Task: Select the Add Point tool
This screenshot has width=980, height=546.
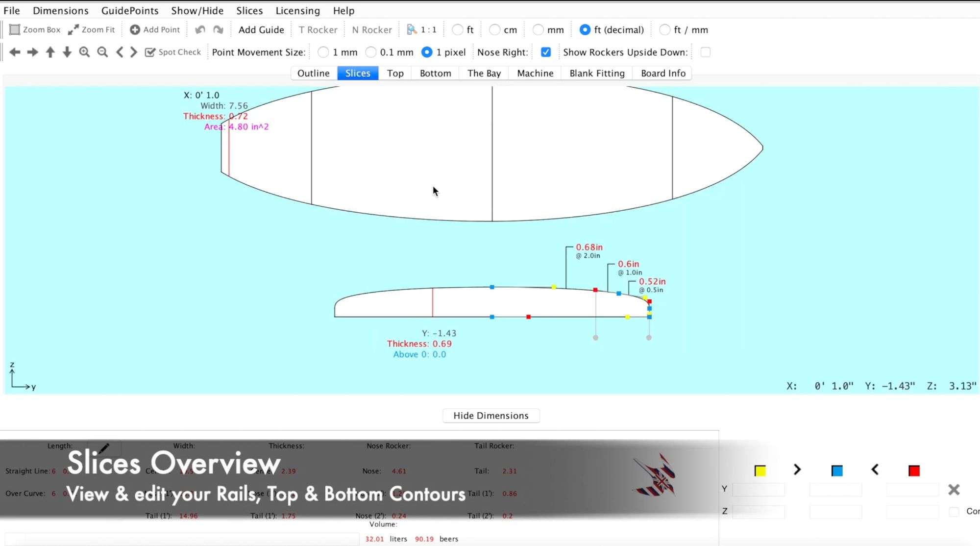Action: [154, 29]
